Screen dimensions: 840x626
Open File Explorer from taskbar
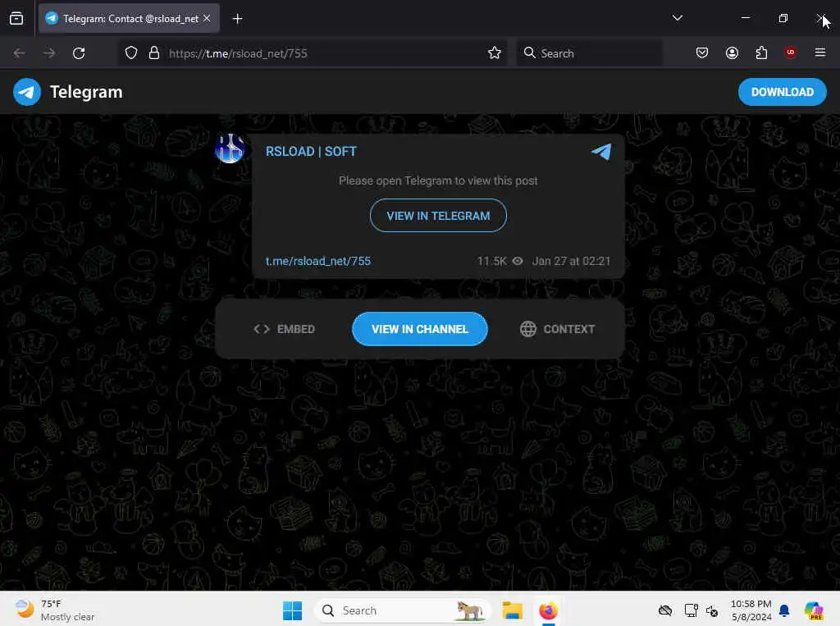pos(512,610)
